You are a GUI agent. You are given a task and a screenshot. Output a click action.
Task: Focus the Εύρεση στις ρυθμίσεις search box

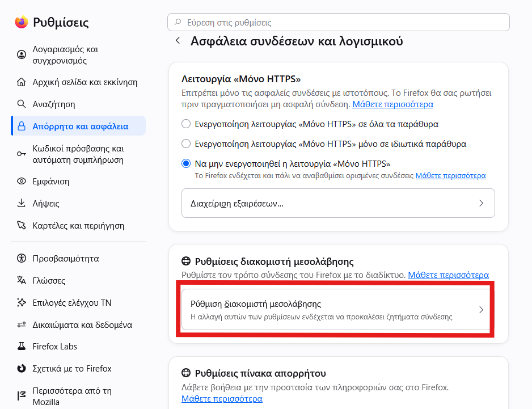click(x=338, y=22)
